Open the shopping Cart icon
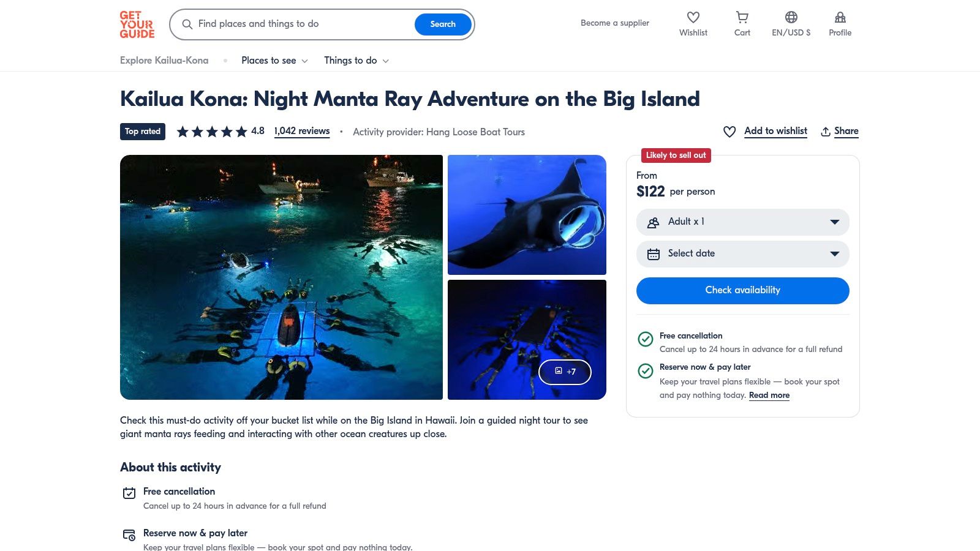 742,18
